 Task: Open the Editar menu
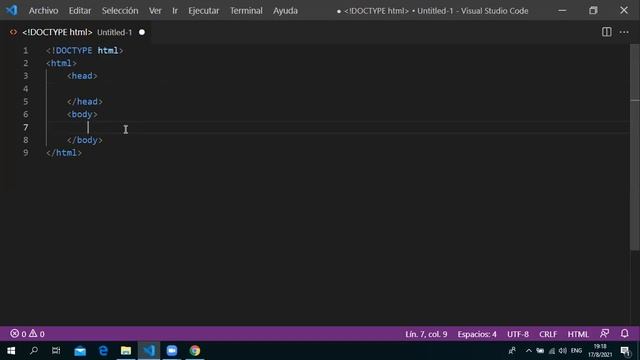[80, 11]
